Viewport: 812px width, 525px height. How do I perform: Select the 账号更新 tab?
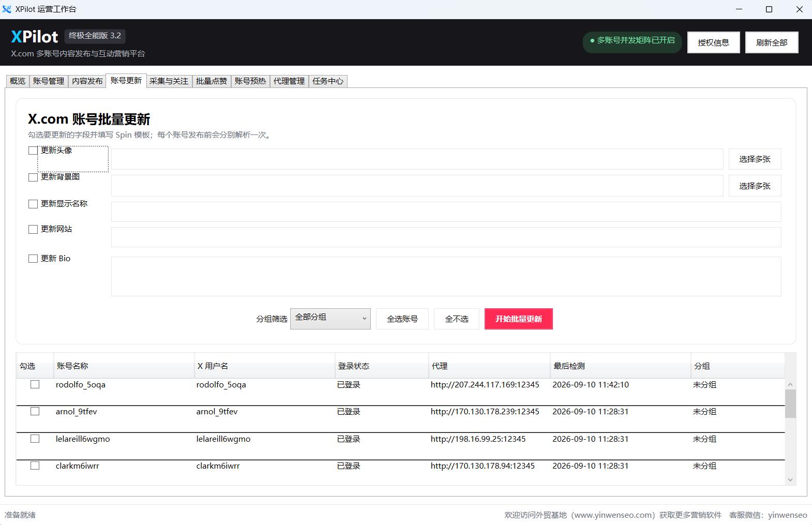(x=126, y=81)
